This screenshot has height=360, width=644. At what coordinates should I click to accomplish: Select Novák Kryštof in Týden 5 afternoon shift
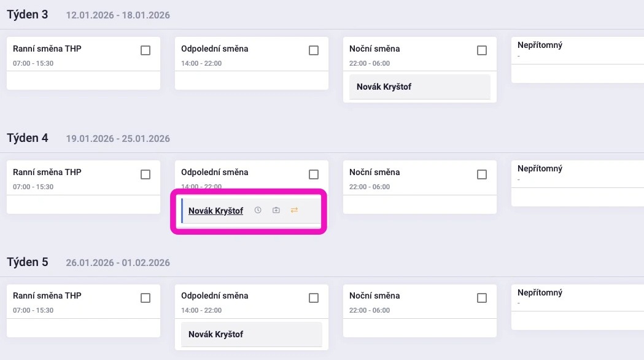215,334
